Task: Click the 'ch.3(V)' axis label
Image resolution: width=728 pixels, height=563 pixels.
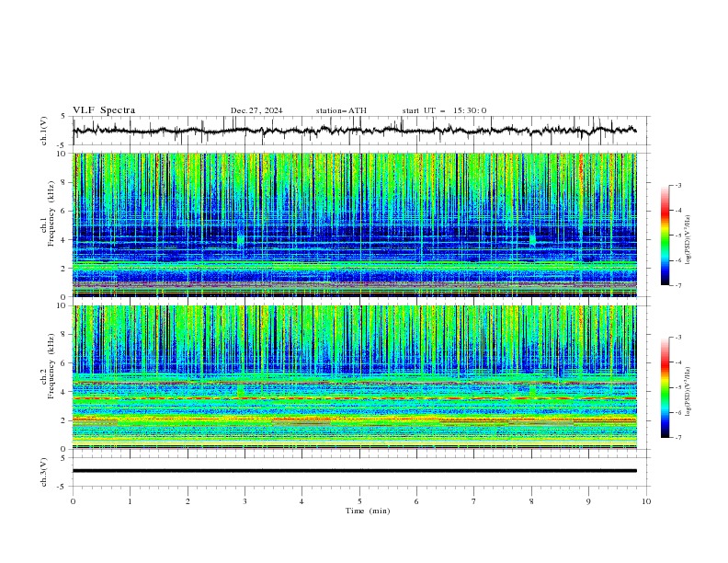Action: pos(43,472)
